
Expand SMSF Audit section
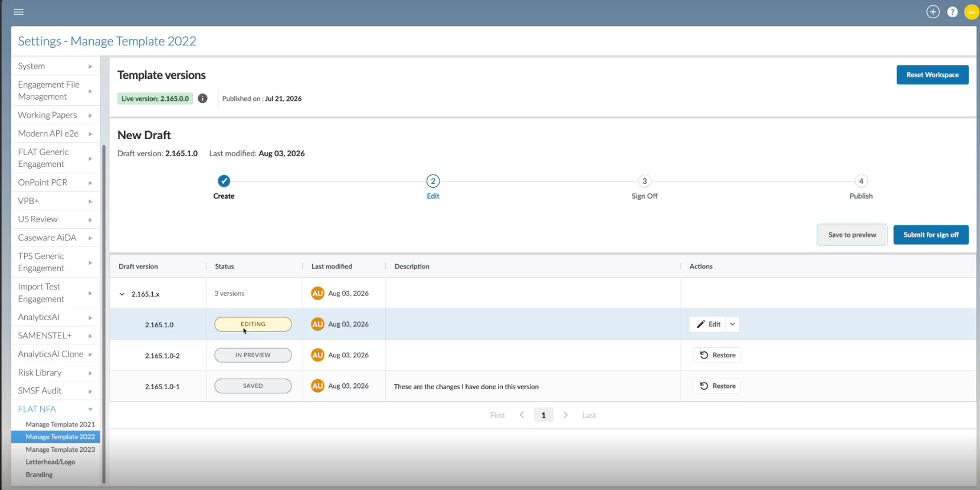[x=55, y=391]
